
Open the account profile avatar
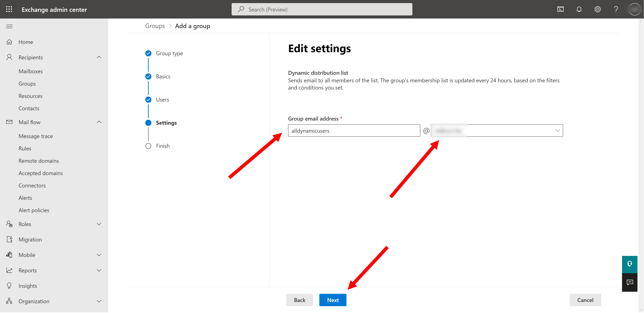pos(635,9)
